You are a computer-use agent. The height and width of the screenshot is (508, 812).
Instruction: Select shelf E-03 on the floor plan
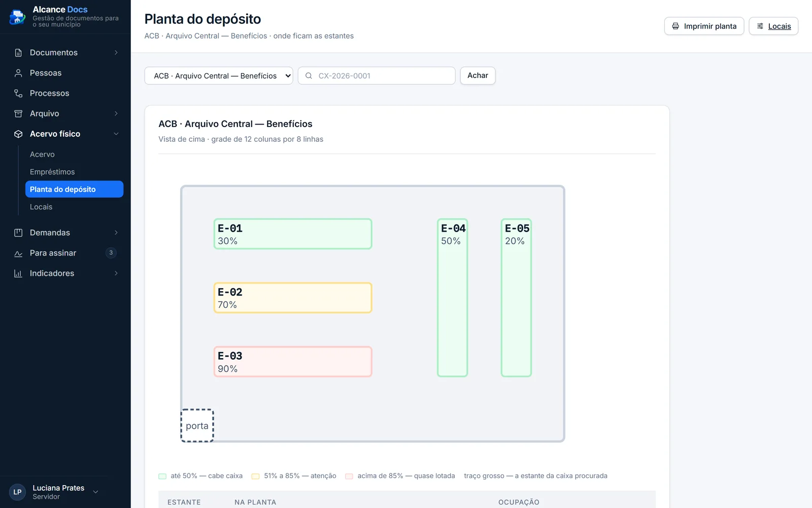(x=293, y=362)
